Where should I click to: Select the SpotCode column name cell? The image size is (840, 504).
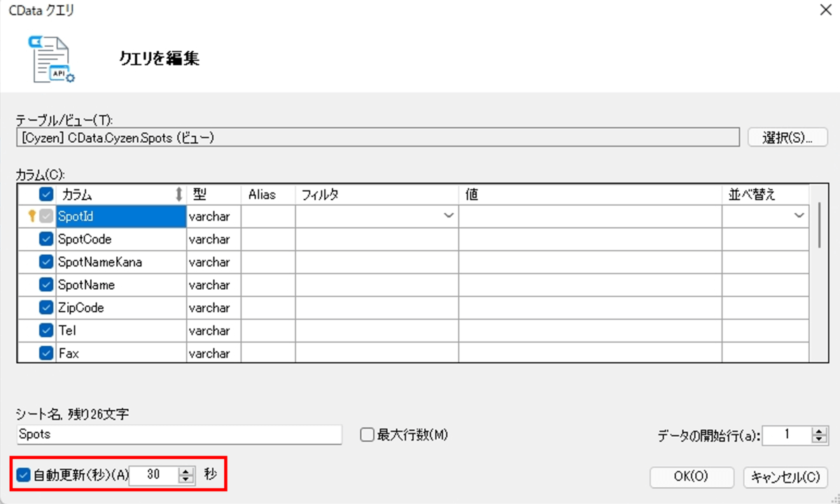pos(120,239)
